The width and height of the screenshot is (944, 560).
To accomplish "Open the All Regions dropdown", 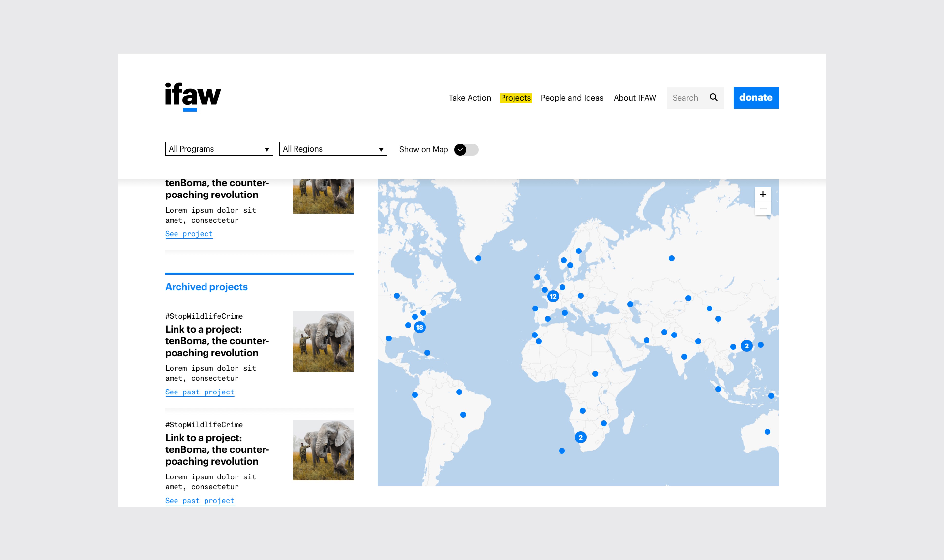I will (333, 149).
